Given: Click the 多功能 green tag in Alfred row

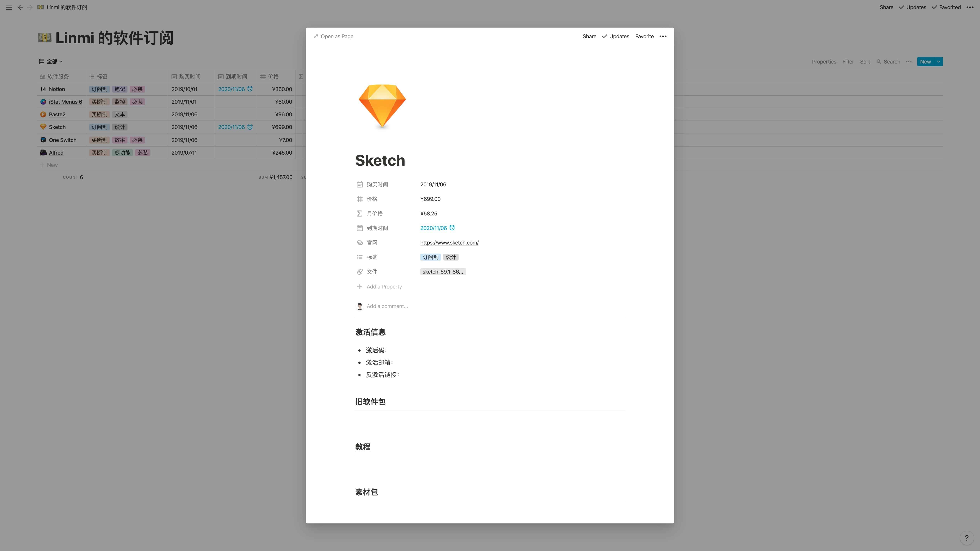Looking at the screenshot, I should (x=122, y=152).
